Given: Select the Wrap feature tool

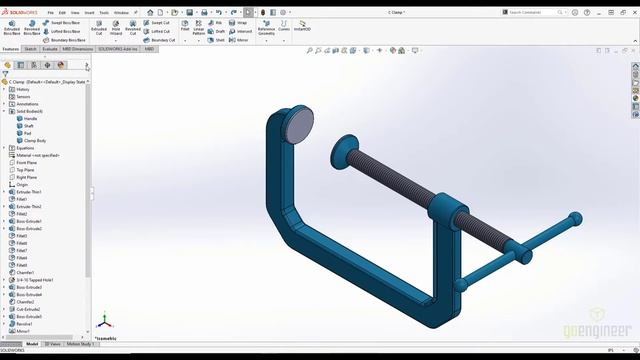Looking at the screenshot, I should tap(238, 23).
